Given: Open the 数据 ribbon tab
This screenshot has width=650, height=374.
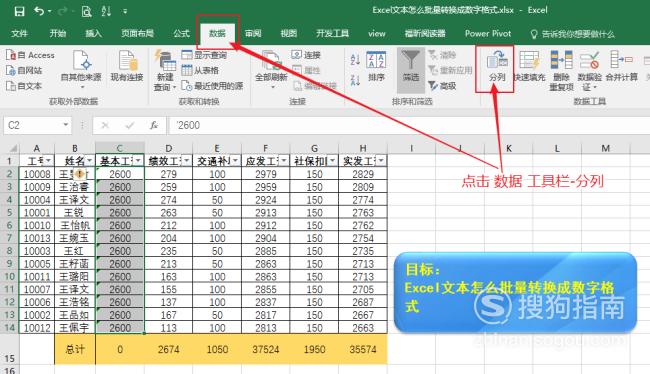Looking at the screenshot, I should pos(217,34).
